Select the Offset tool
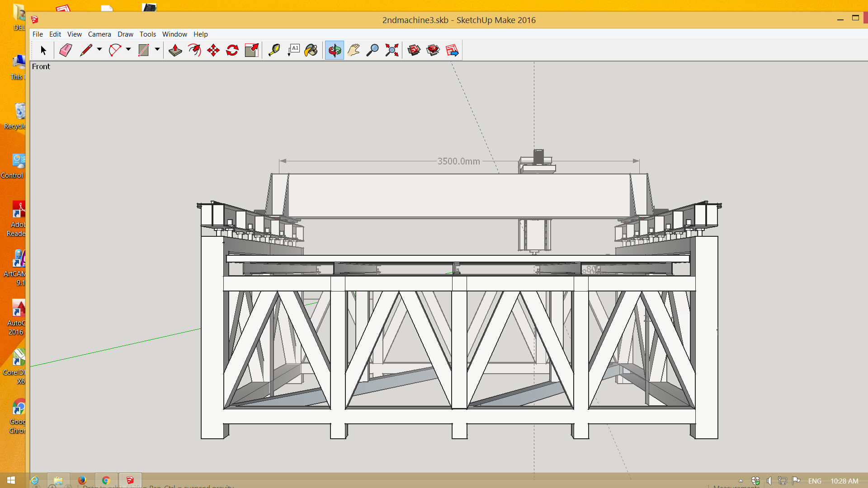Image resolution: width=868 pixels, height=488 pixels. [x=194, y=50]
